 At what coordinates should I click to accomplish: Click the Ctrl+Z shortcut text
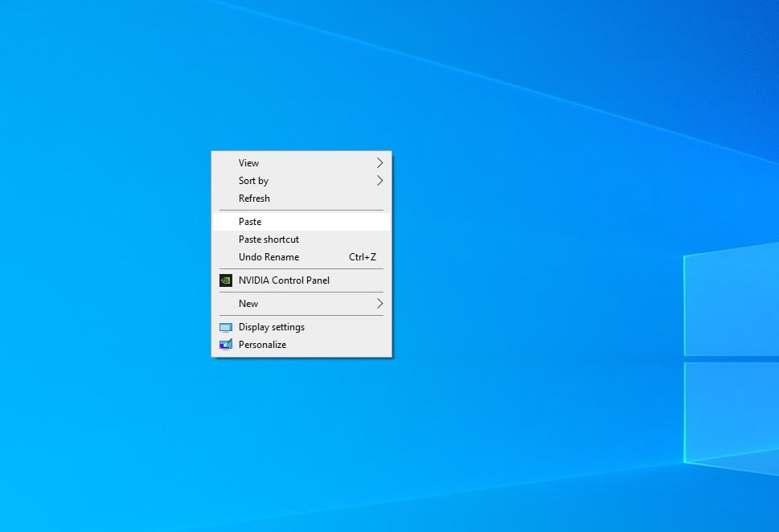coord(363,257)
